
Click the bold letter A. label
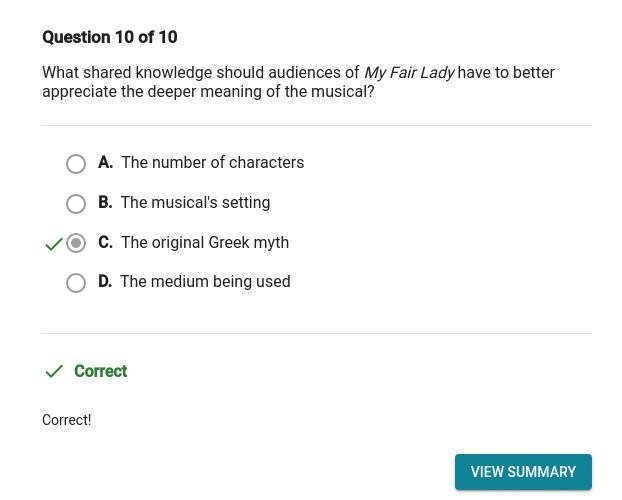click(105, 163)
